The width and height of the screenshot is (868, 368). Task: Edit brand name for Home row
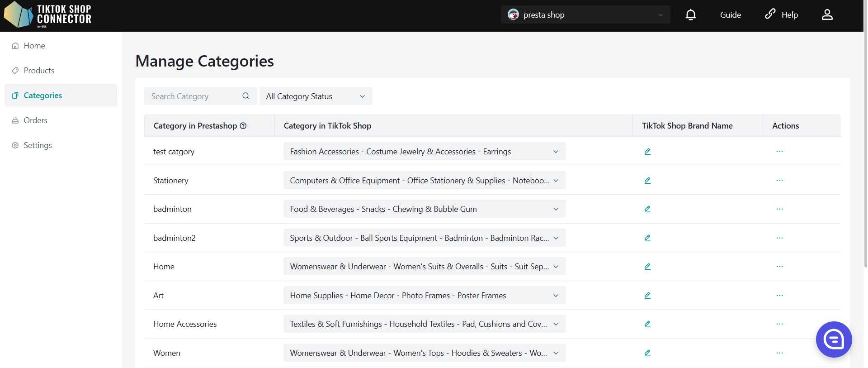click(x=647, y=267)
